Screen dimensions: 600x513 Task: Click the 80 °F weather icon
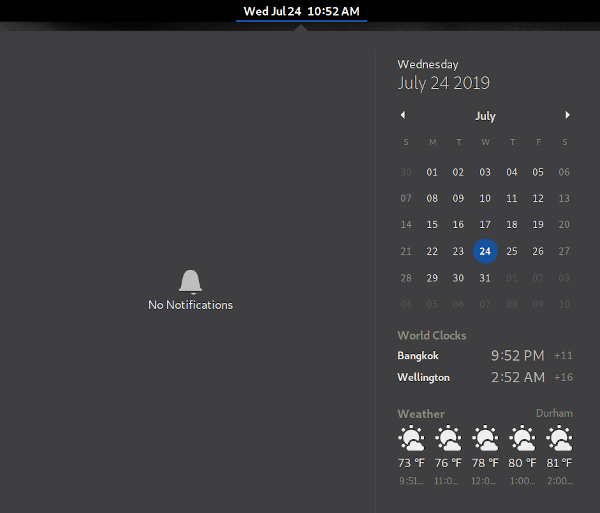pos(522,438)
